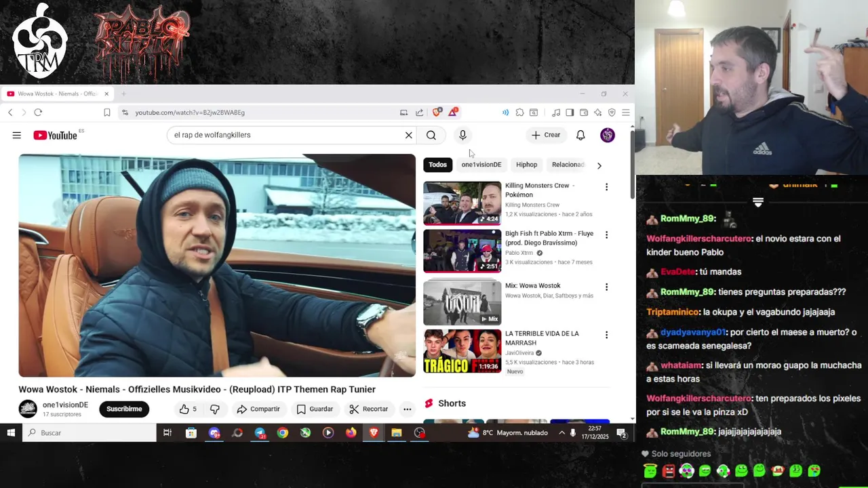Screen dimensions: 868x488
Task: Open the YouTube account avatar menu
Action: pos(608,135)
